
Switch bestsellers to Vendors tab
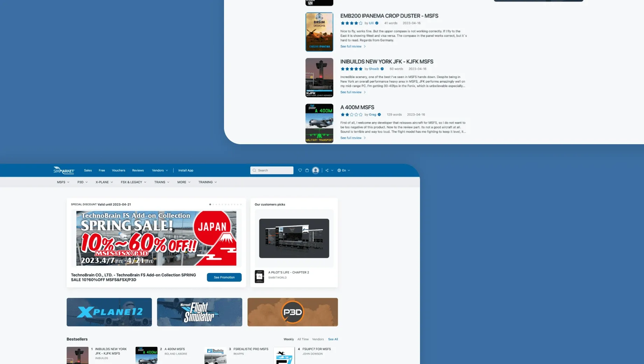(318, 339)
